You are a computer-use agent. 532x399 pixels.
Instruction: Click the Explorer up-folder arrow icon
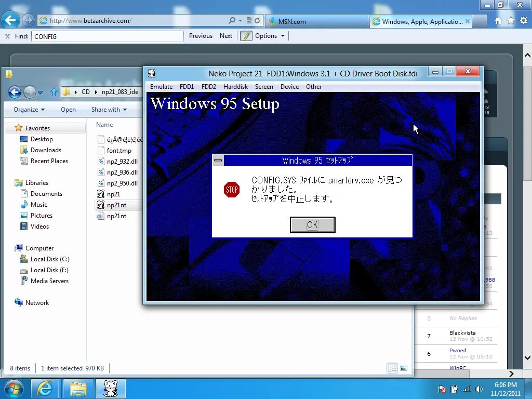54,92
